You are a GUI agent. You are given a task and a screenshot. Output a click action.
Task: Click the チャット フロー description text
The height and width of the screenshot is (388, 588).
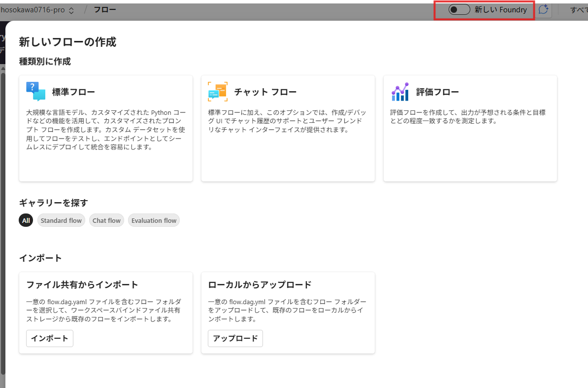click(x=287, y=121)
